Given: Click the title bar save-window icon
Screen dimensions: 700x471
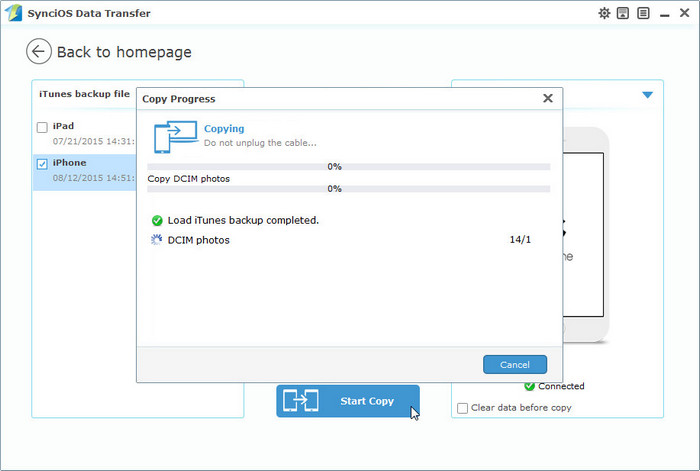Looking at the screenshot, I should [x=623, y=13].
